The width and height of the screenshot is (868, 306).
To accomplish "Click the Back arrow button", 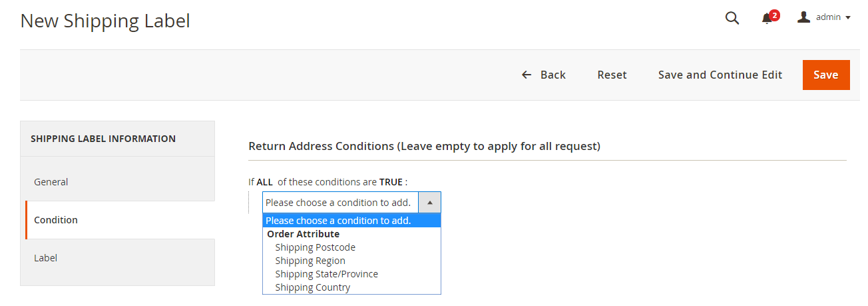I will 543,75.
